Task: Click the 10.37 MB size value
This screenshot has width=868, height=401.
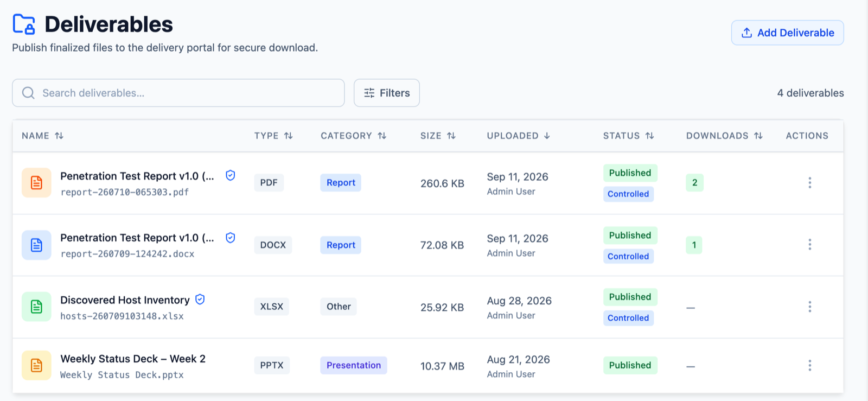Action: pos(442,366)
